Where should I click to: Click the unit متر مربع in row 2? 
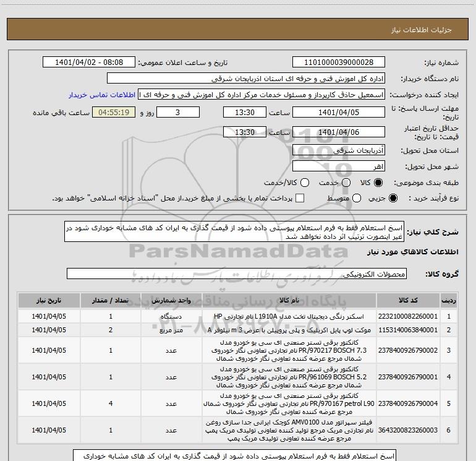click(171, 330)
